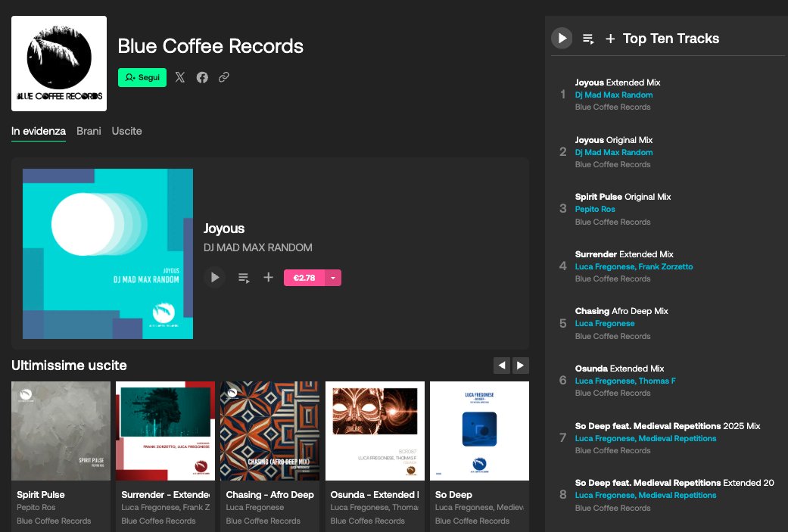Open track 3 Spirit Pulse Original Mix

[623, 197]
